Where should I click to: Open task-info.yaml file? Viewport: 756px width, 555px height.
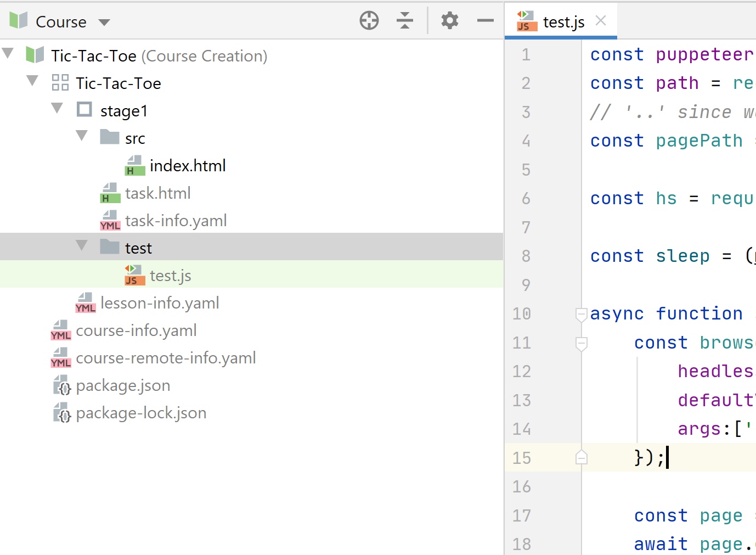pyautogui.click(x=176, y=221)
